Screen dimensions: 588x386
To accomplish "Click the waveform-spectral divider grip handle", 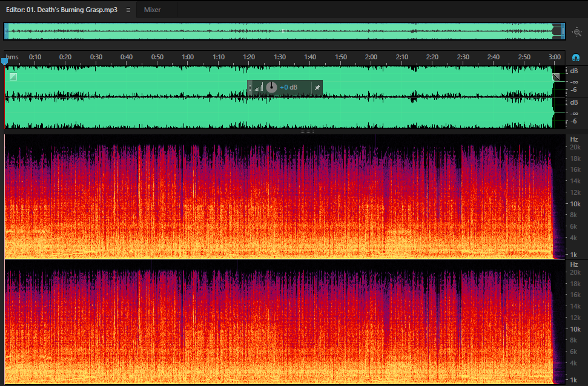I will 307,131.
